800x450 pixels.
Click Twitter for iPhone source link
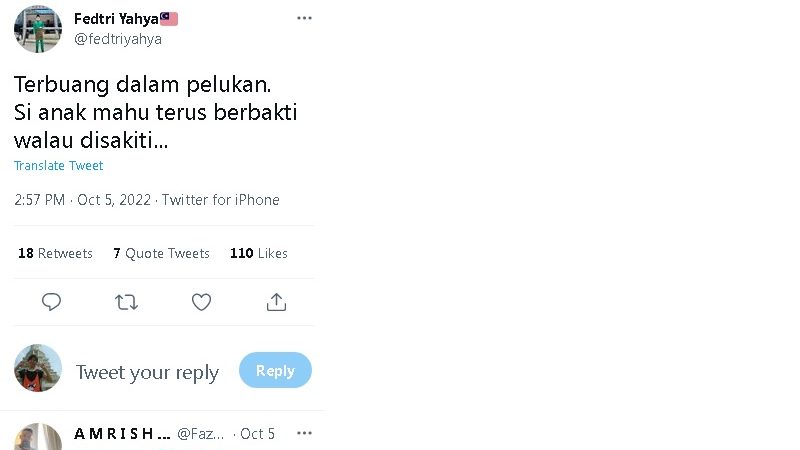221,200
